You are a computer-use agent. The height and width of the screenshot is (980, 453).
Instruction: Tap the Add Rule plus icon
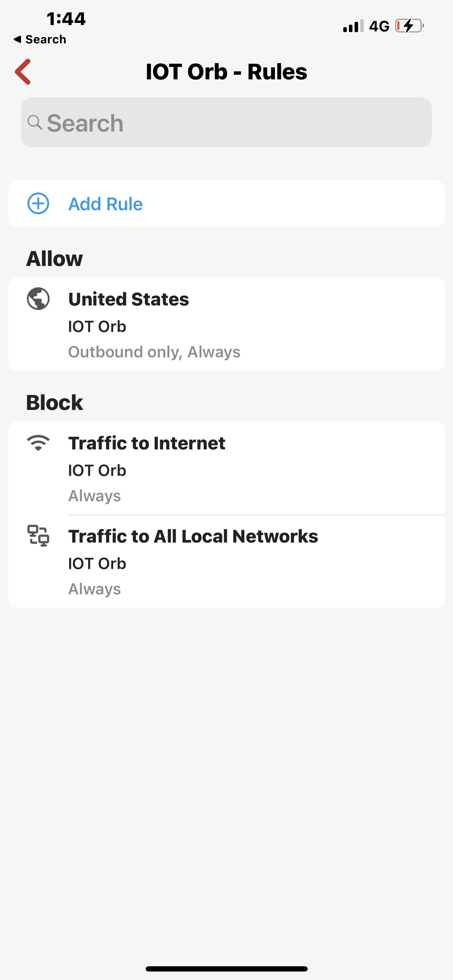click(x=38, y=204)
